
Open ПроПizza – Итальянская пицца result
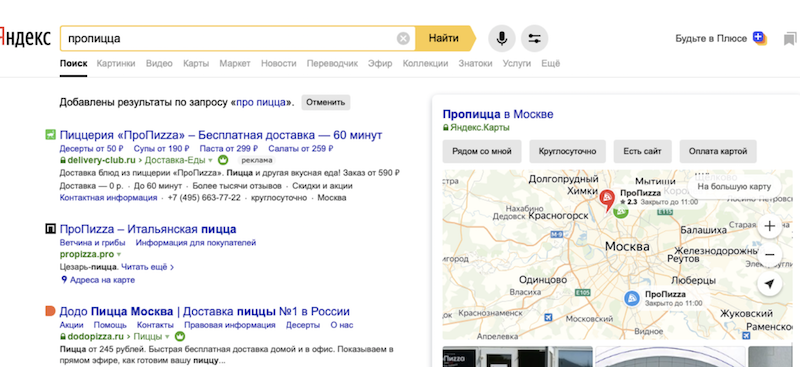(x=148, y=229)
